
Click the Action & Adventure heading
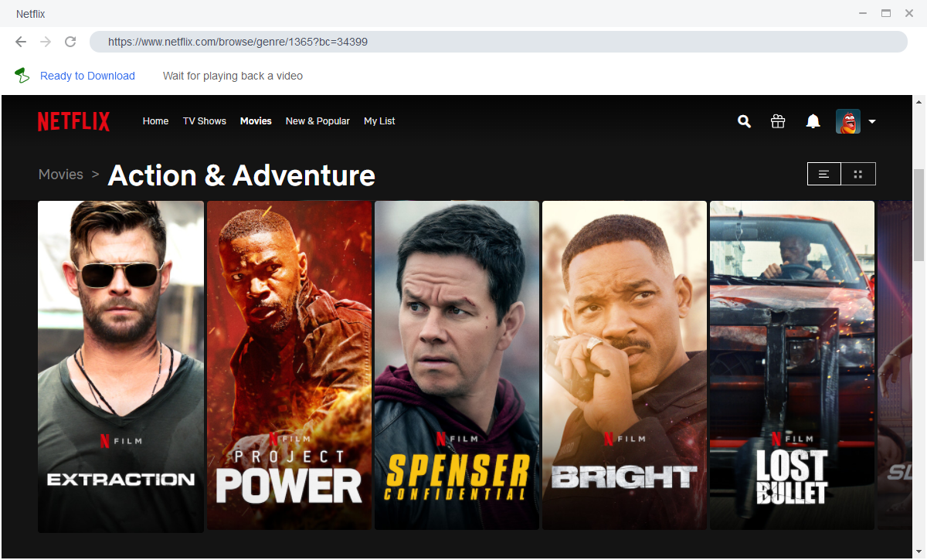[242, 175]
